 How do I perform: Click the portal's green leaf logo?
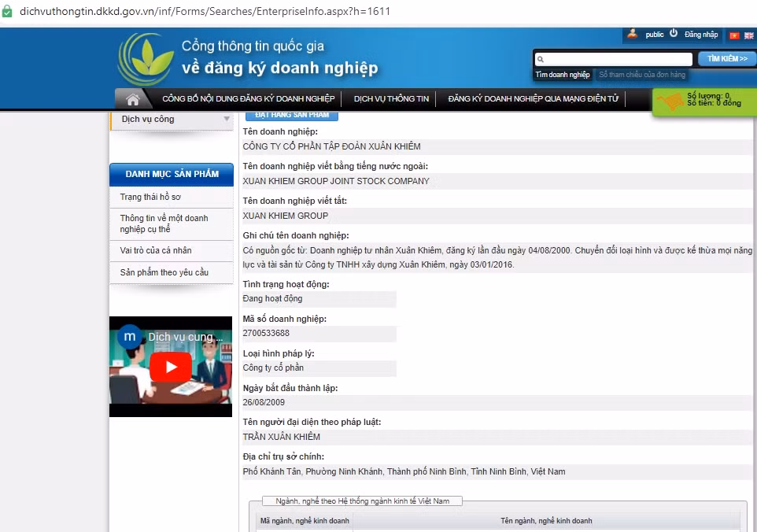145,59
